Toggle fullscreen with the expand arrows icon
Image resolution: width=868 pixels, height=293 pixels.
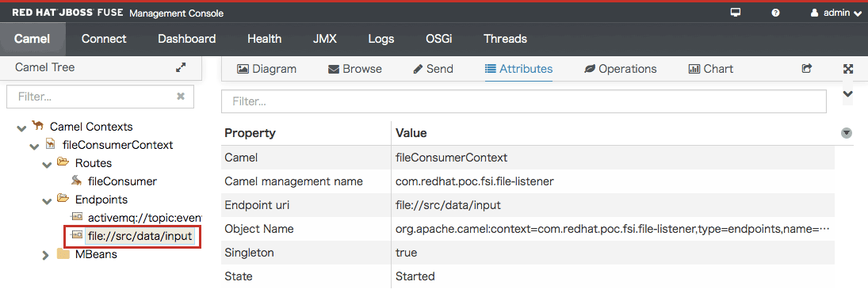[847, 69]
